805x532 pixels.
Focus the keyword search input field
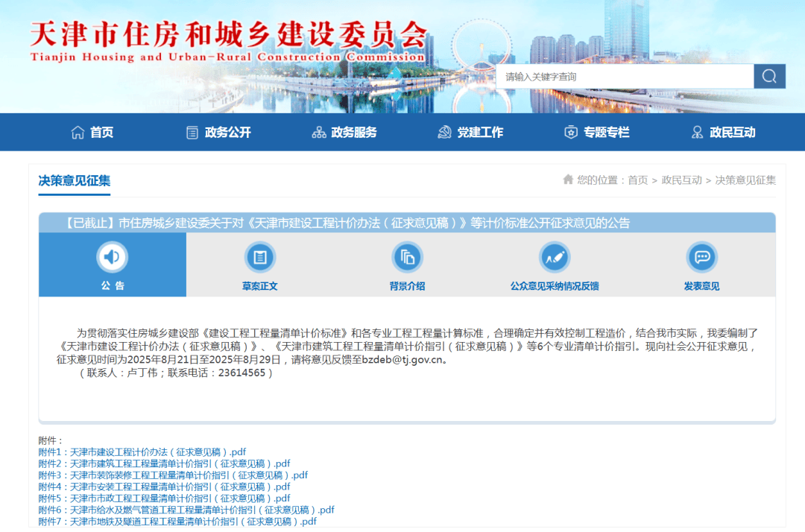click(x=625, y=77)
